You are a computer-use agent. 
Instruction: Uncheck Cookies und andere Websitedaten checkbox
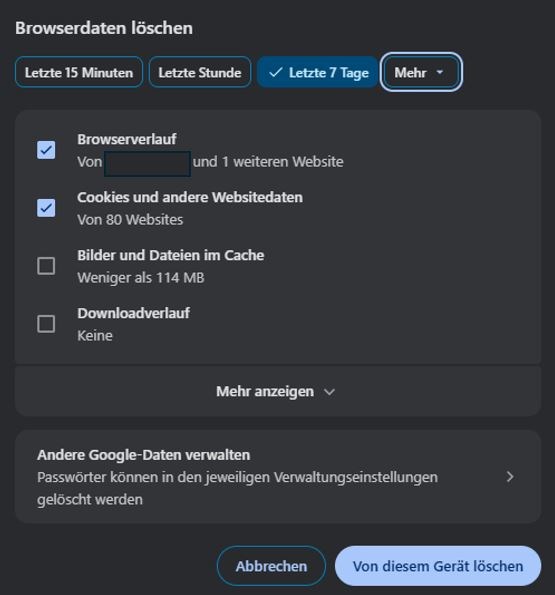coord(46,208)
